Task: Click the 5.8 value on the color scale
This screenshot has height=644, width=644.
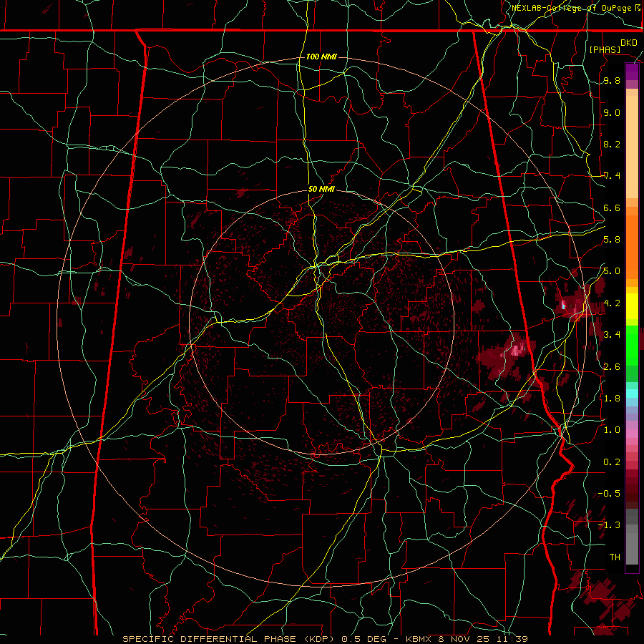Action: tap(612, 240)
